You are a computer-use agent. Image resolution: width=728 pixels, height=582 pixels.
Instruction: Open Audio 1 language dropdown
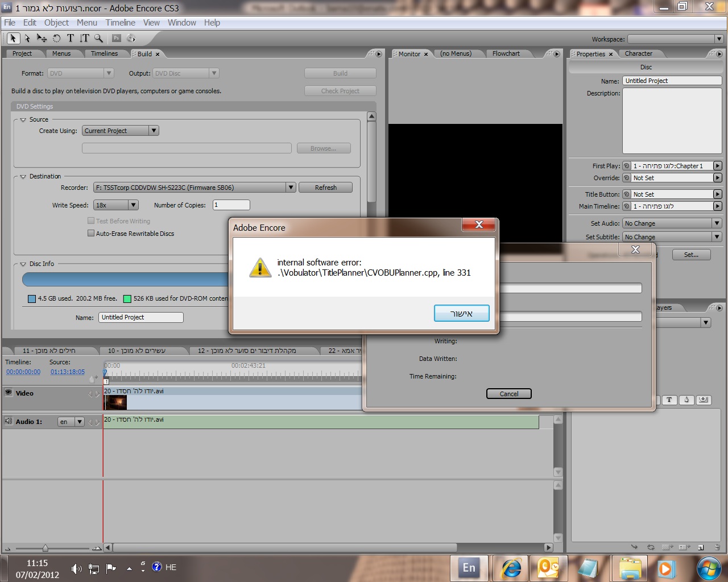(71, 422)
